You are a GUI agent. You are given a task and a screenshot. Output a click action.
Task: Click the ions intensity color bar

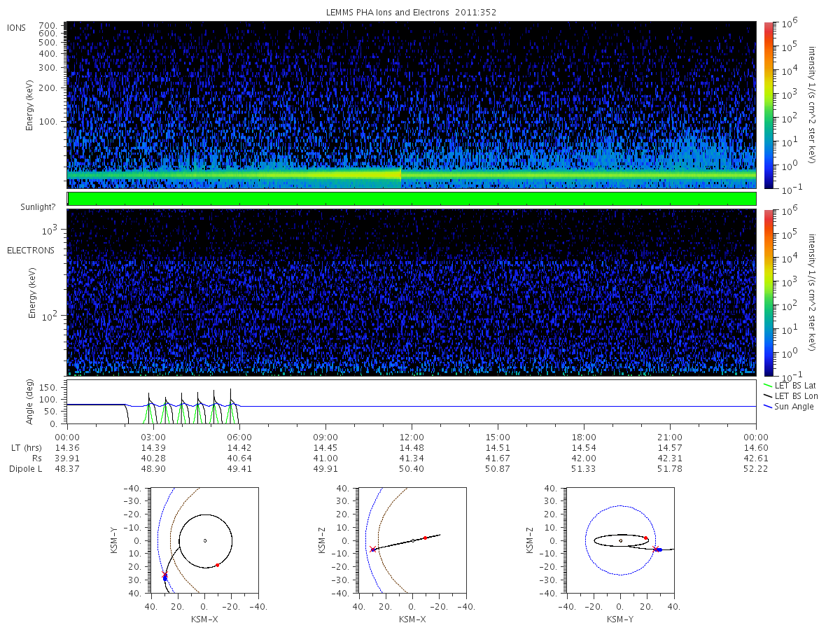click(x=768, y=105)
